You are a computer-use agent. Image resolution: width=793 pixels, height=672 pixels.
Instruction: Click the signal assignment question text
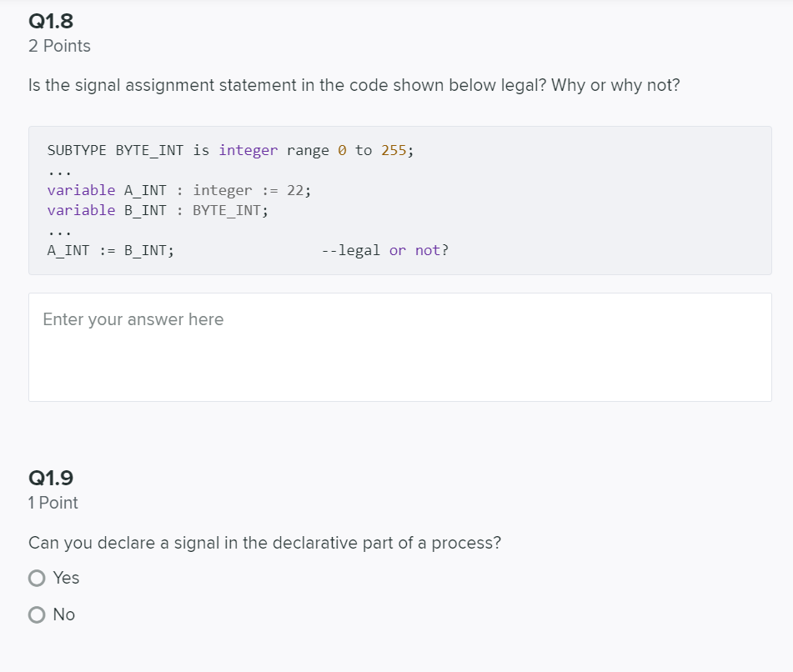click(354, 85)
